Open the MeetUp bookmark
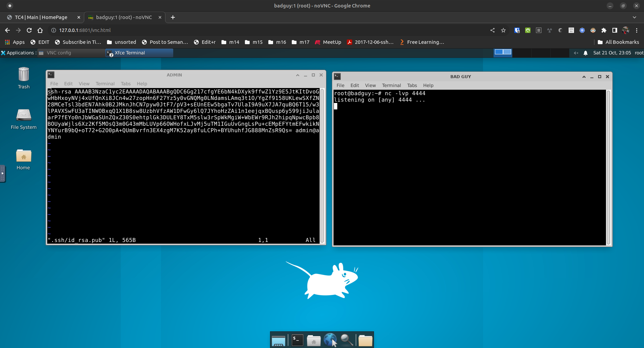 click(x=328, y=42)
